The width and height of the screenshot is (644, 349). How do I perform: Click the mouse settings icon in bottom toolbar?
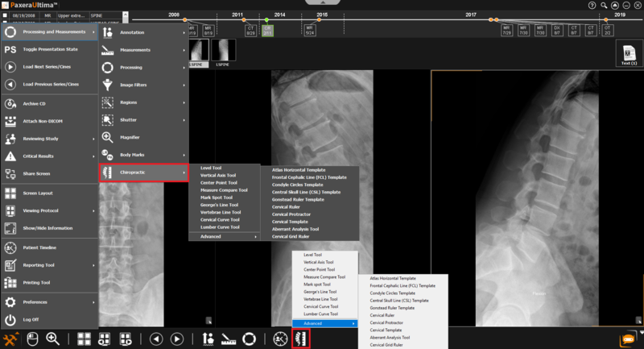tap(33, 339)
